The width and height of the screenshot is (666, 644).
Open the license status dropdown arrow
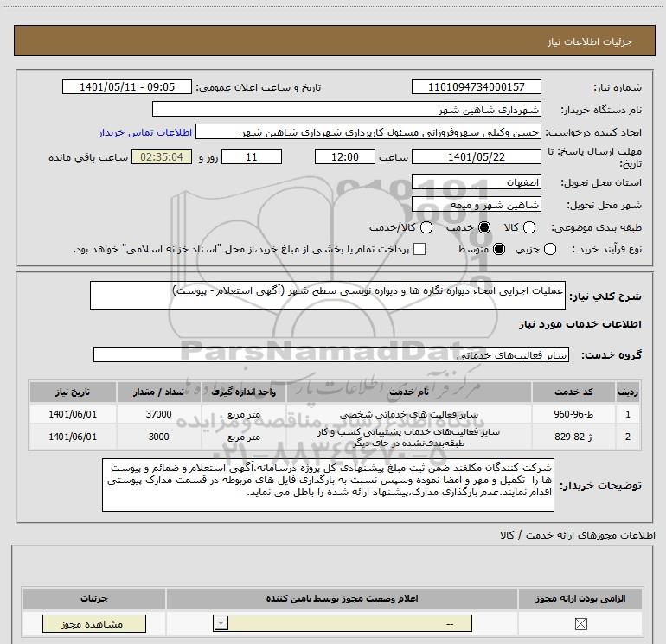click(x=221, y=623)
